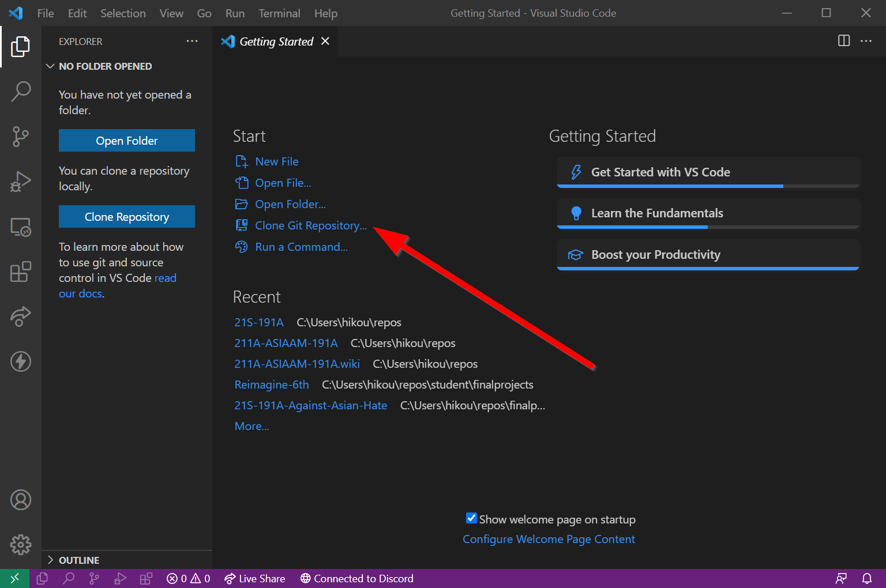Click the blue Clone Repository button
Screen dimensions: 886x588
point(127,217)
